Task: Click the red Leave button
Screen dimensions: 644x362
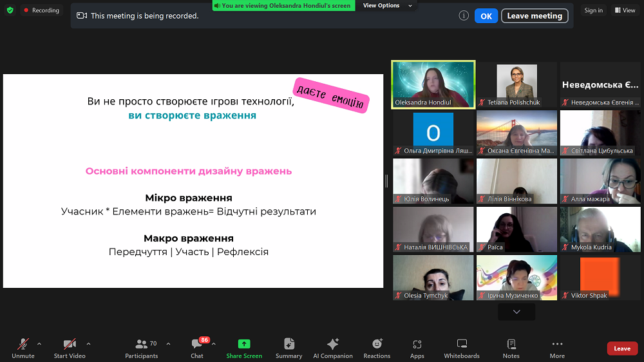Action: point(622,348)
